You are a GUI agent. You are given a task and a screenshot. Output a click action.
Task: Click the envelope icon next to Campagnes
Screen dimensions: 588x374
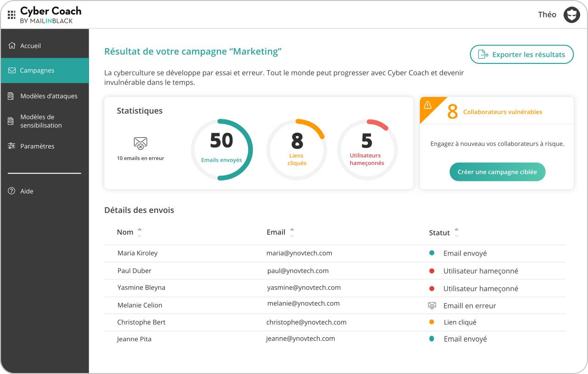point(12,70)
